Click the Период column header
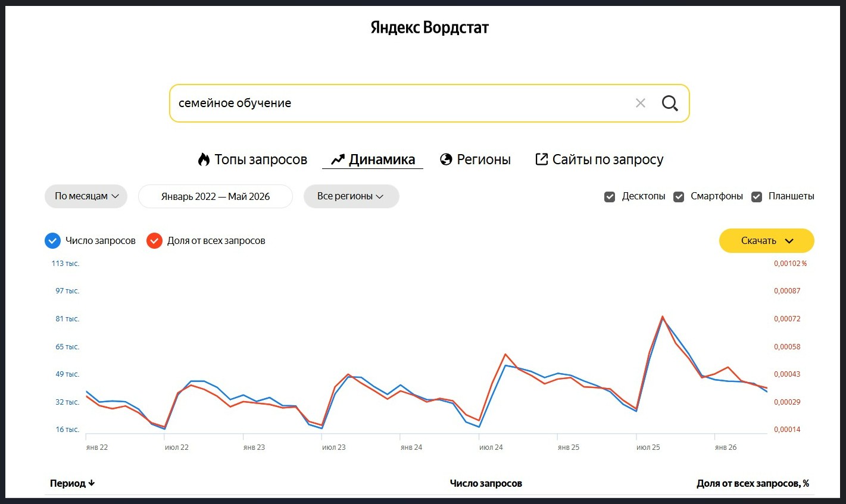The height and width of the screenshot is (504, 846). 67,483
